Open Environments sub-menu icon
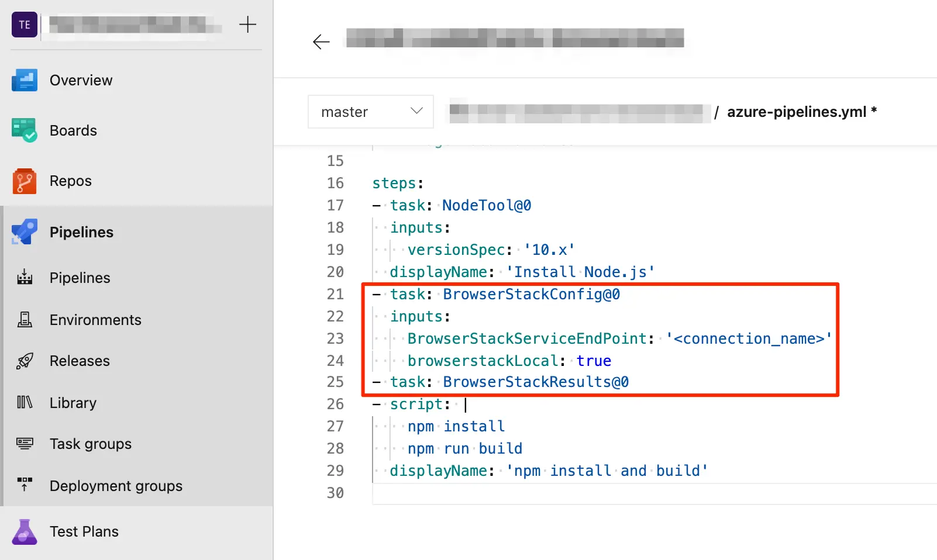The height and width of the screenshot is (560, 937). pyautogui.click(x=25, y=320)
